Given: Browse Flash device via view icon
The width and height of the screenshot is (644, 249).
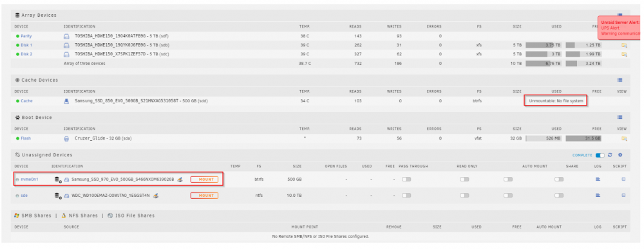Looking at the screenshot, I should [624, 138].
